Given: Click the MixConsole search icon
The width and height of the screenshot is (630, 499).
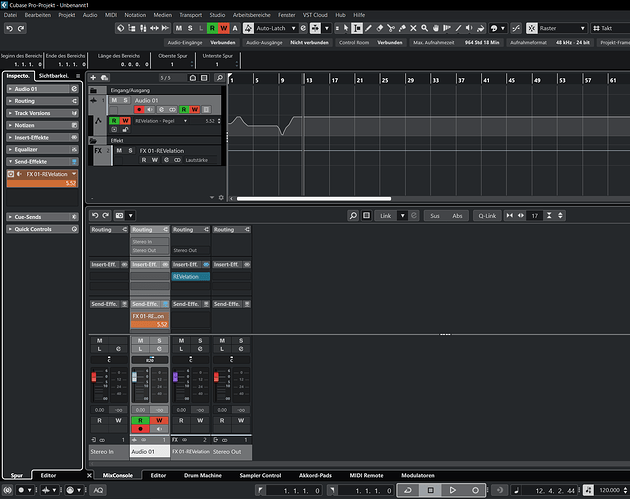Looking at the screenshot, I should click(353, 215).
